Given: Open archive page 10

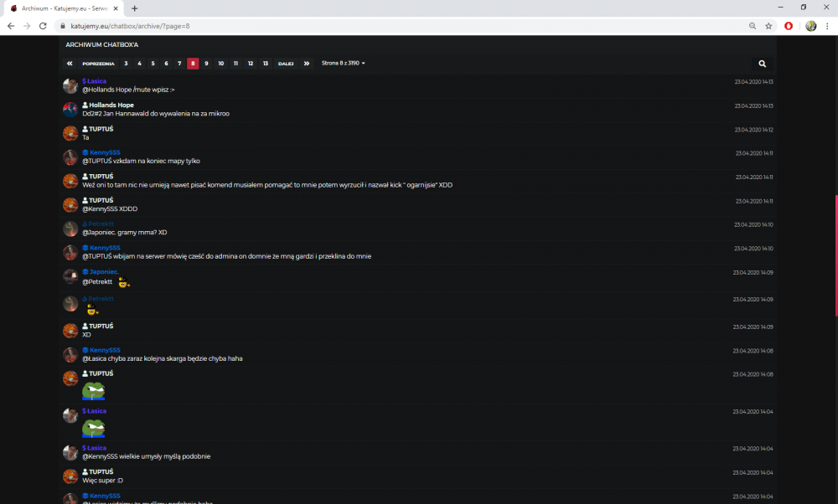Looking at the screenshot, I should tap(220, 64).
